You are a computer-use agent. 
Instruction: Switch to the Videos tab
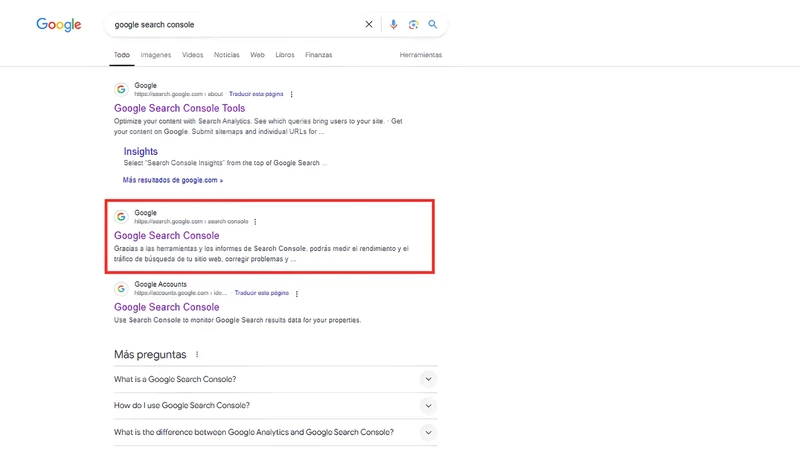[x=192, y=55]
